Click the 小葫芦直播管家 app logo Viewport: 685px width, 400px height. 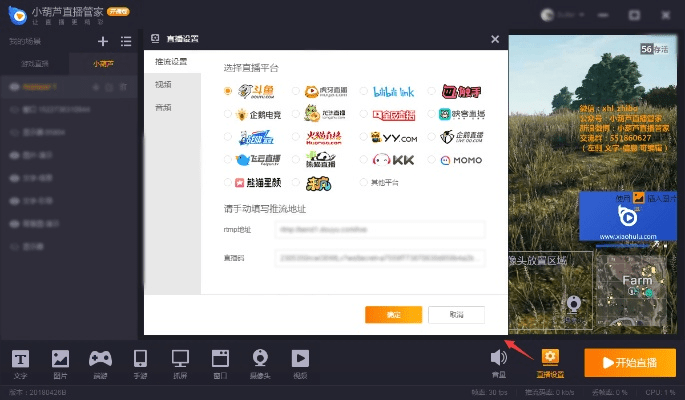coord(18,15)
